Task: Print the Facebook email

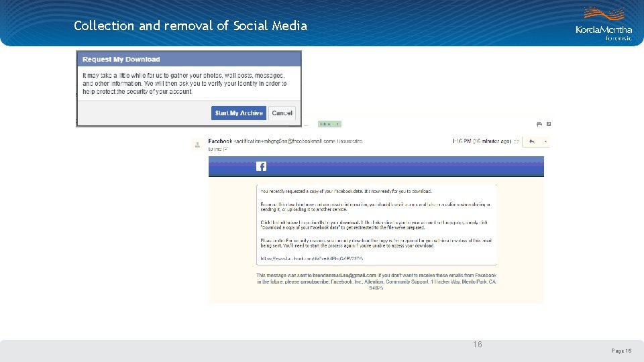Action: 539,124
